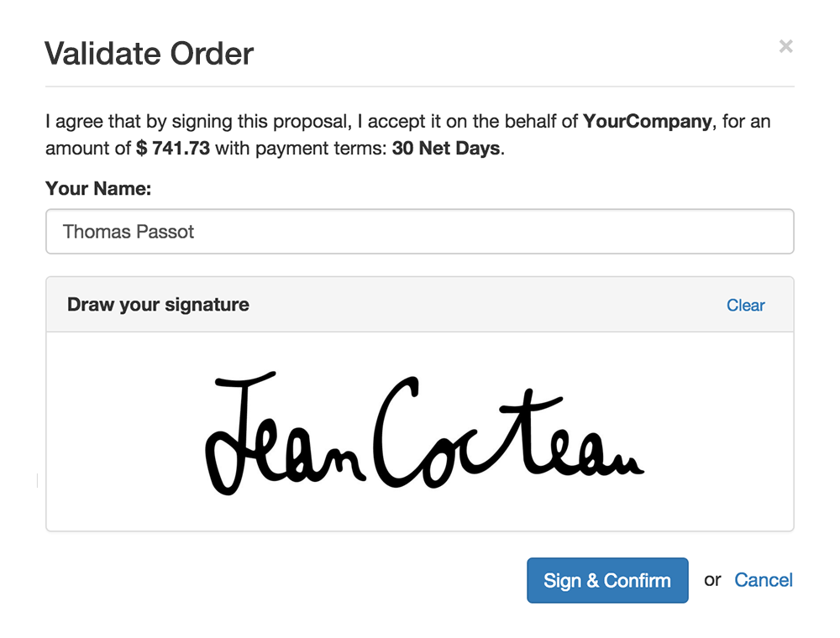The width and height of the screenshot is (840, 638).
Task: Click the Validate Order dialog title
Action: pos(149,54)
